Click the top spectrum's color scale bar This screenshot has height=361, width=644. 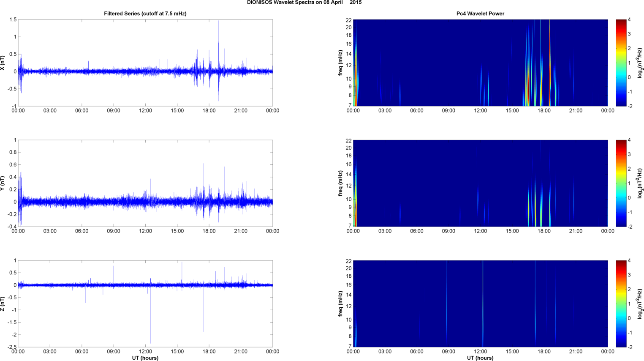621,63
